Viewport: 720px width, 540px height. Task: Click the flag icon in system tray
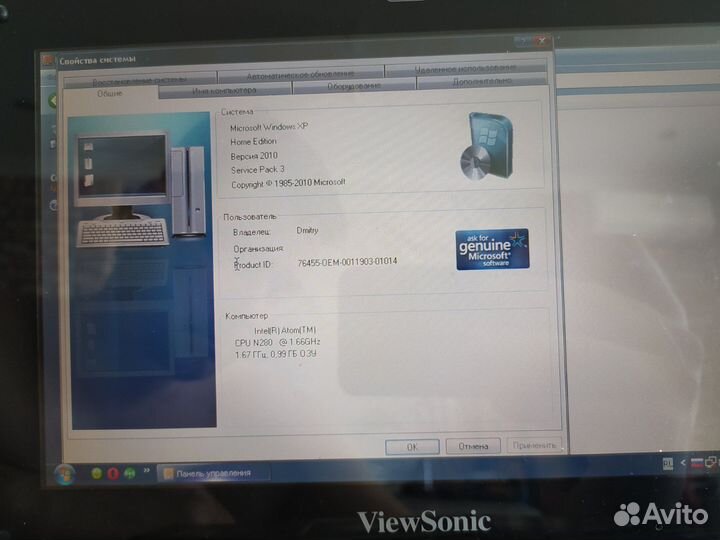[x=697, y=463]
